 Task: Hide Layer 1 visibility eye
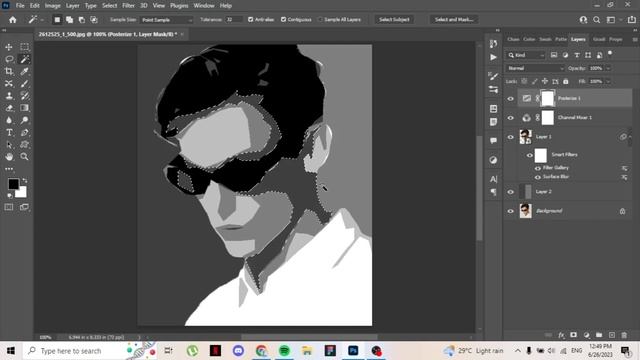coord(511,137)
